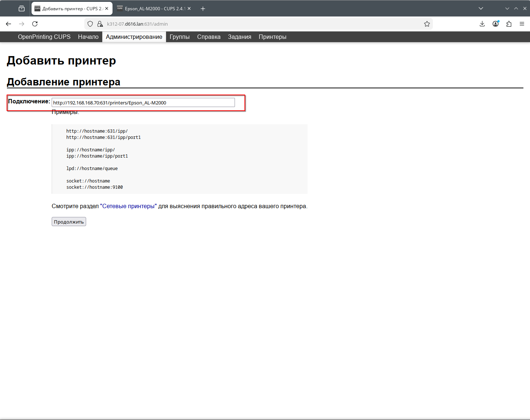Click the tracking protection shield icon
530x420 pixels.
(90, 24)
